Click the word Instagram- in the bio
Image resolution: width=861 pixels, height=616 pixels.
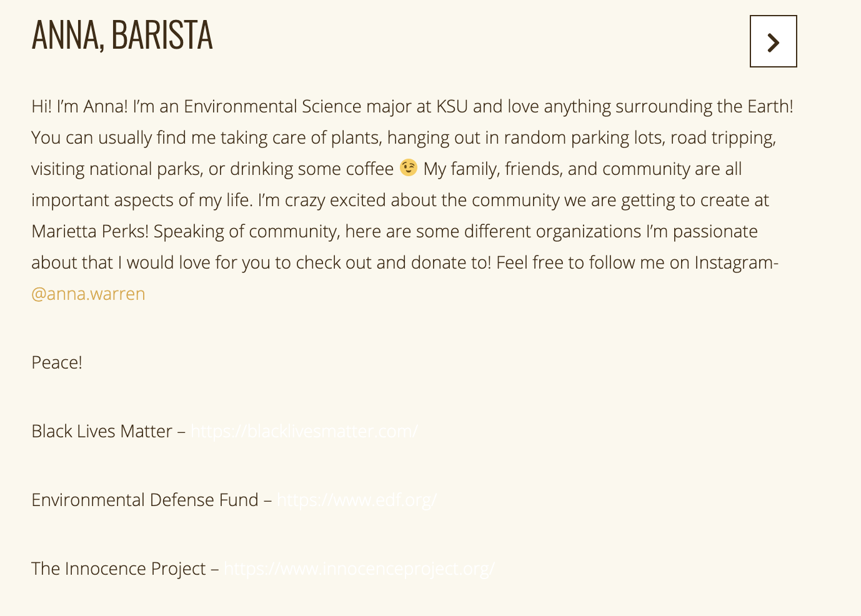(737, 262)
